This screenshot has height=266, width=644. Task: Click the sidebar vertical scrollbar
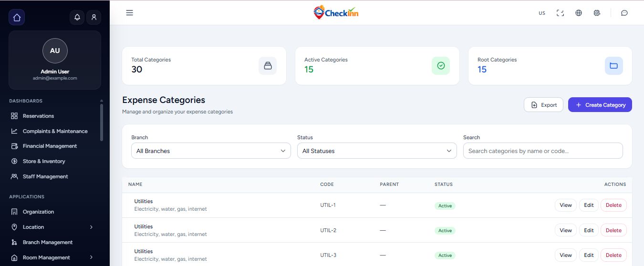101,122
